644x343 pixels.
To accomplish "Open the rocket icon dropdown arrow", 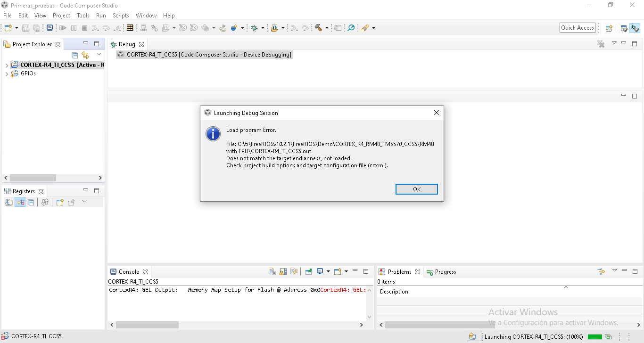I will [373, 28].
